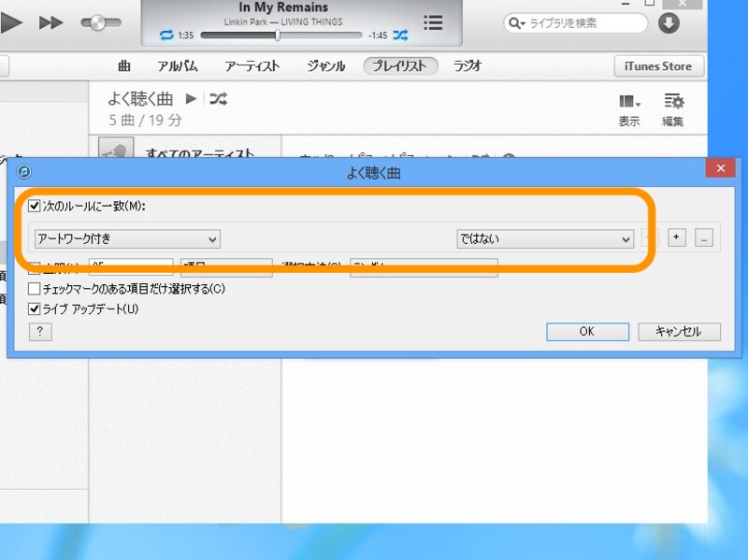Open the アートワーク付き rule dropdown
Screen dimensions: 748x560
point(126,238)
